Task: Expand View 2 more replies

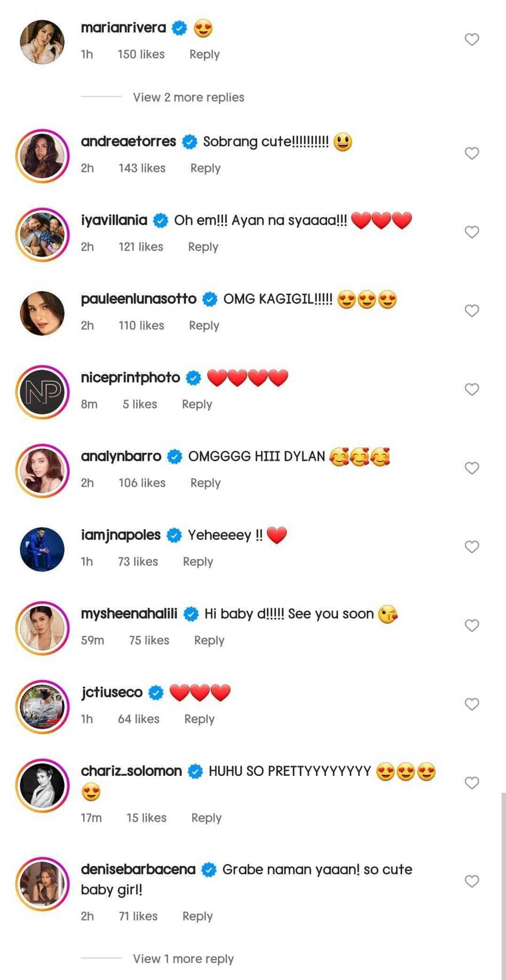Action: tap(188, 98)
